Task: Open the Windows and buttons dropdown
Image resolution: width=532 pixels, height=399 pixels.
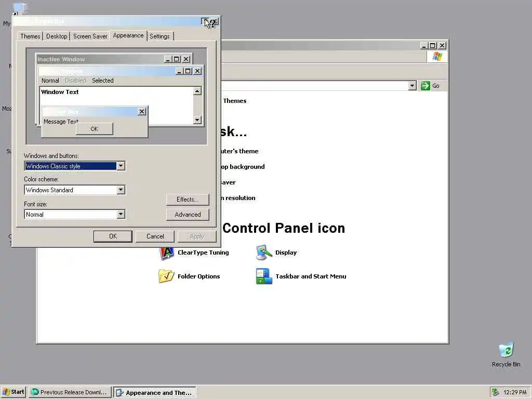Action: (x=121, y=166)
